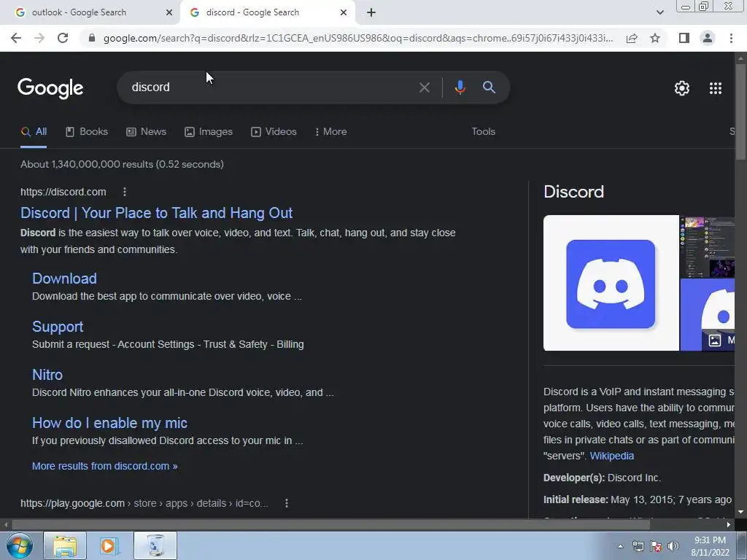Viewport: 747px width, 560px height.
Task: Click the vertical scrollbar thumb
Action: [741, 112]
